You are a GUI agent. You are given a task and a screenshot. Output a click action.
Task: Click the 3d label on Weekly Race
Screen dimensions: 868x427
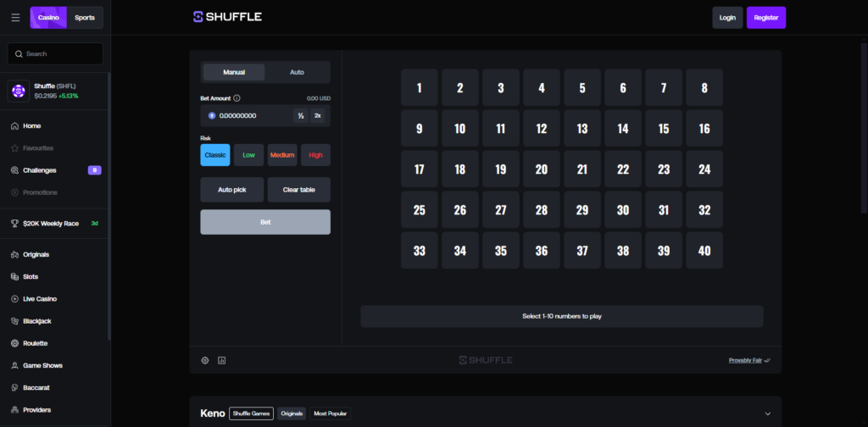point(95,224)
